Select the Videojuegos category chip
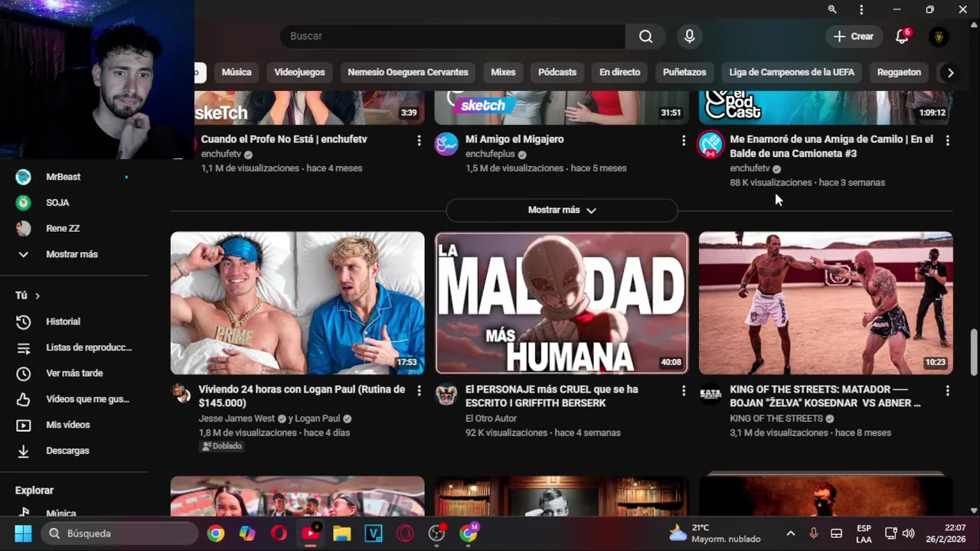Screen dimensions: 980x551 299,72
